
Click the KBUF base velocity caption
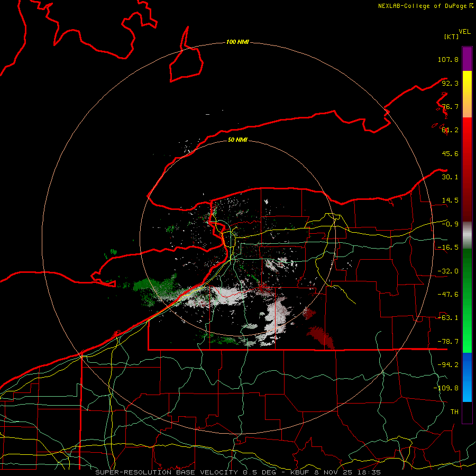point(238,472)
